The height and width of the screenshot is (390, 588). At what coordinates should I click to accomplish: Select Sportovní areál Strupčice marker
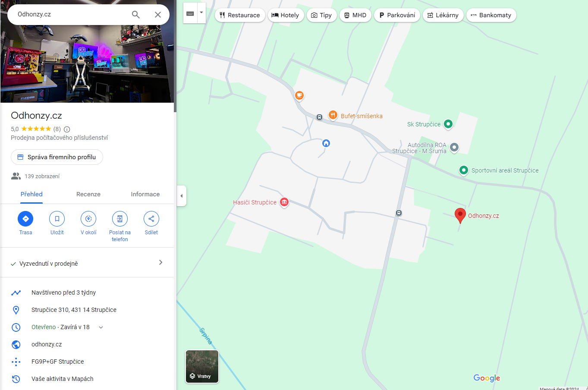click(x=464, y=170)
